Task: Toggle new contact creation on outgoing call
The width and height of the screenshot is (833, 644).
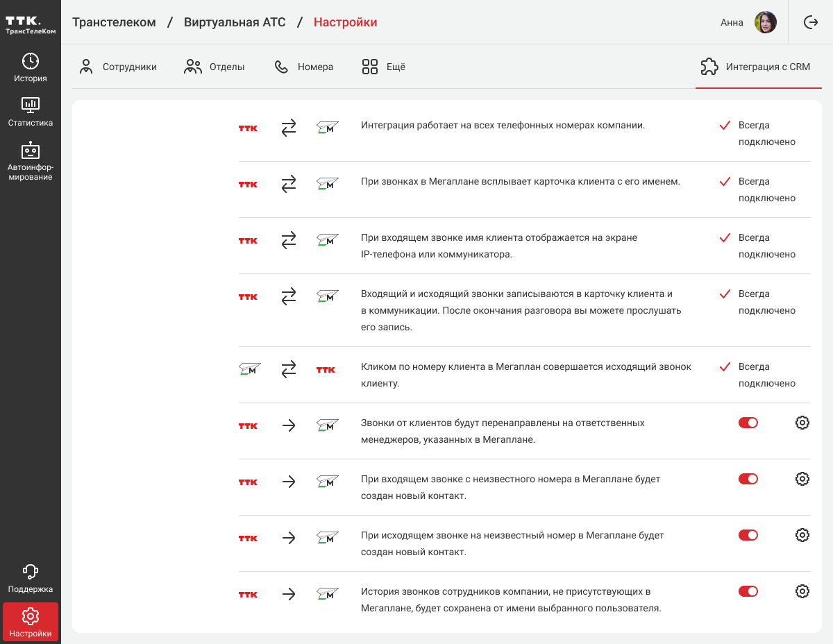Action: (x=748, y=535)
